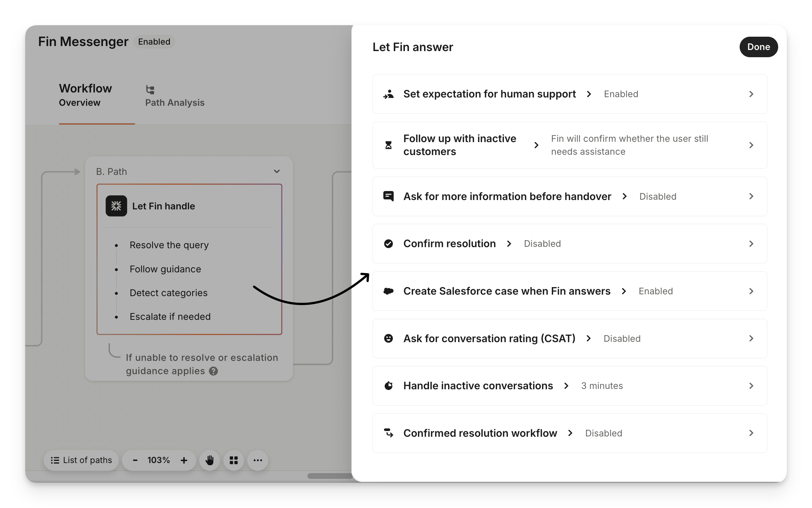Expand the Confirm resolution setting row

coord(751,244)
